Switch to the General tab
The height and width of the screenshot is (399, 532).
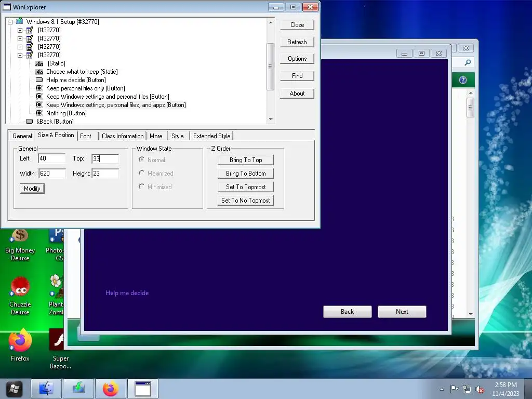click(x=22, y=136)
